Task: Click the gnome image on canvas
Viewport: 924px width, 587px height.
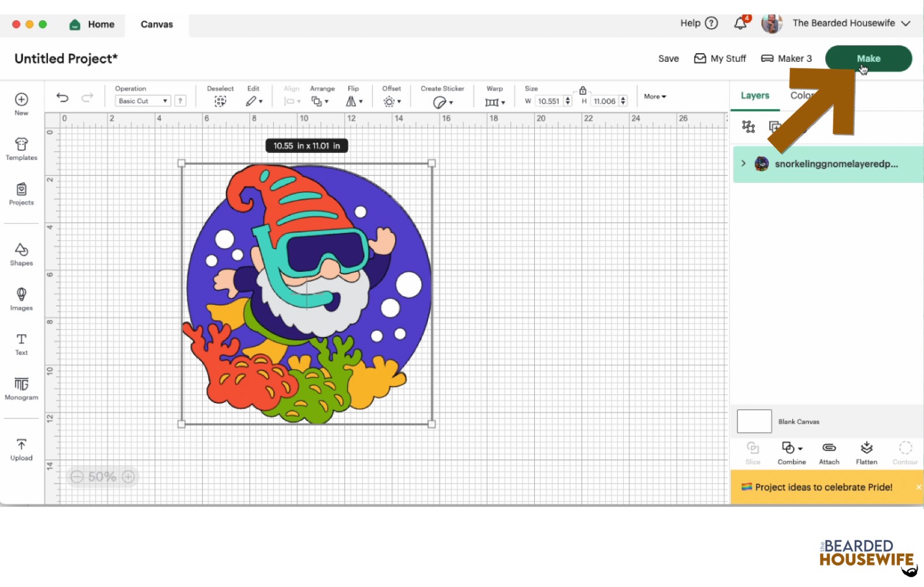Action: 307,293
